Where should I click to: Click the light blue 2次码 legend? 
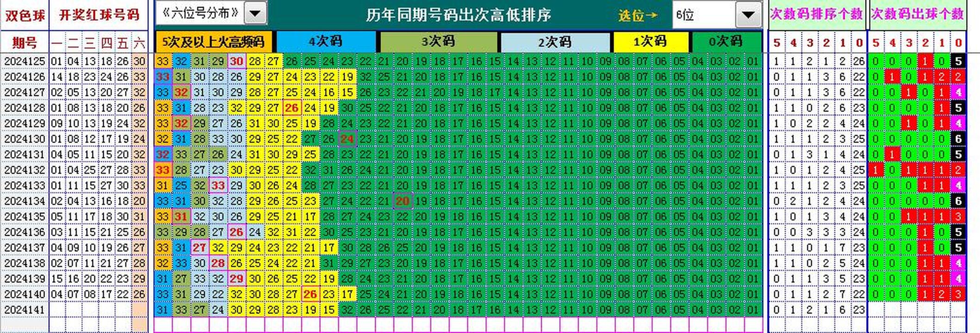(x=554, y=42)
